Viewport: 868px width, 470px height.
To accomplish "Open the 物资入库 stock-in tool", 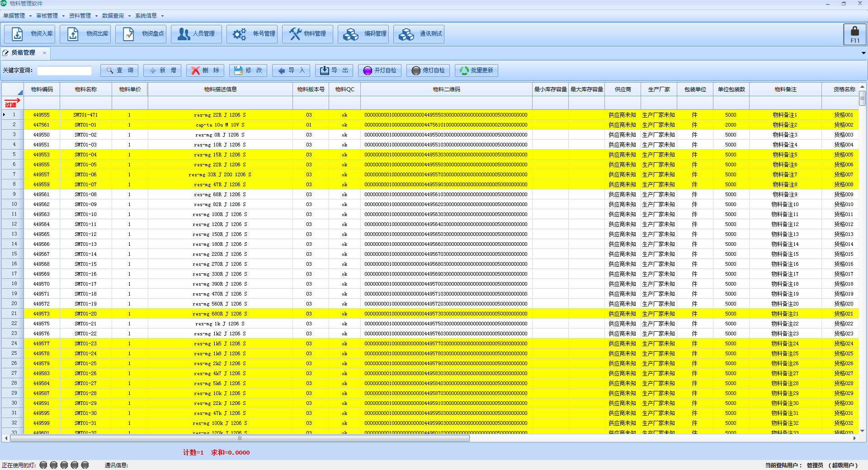I will tap(30, 34).
